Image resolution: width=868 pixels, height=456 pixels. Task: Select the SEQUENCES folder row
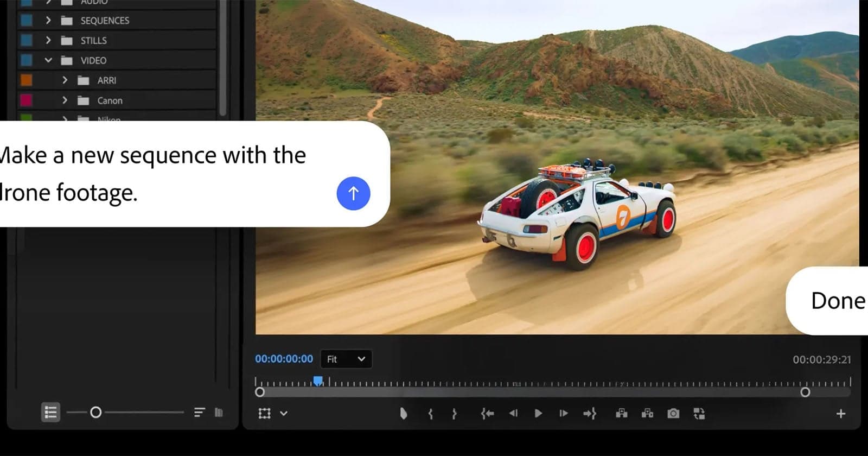click(x=117, y=20)
